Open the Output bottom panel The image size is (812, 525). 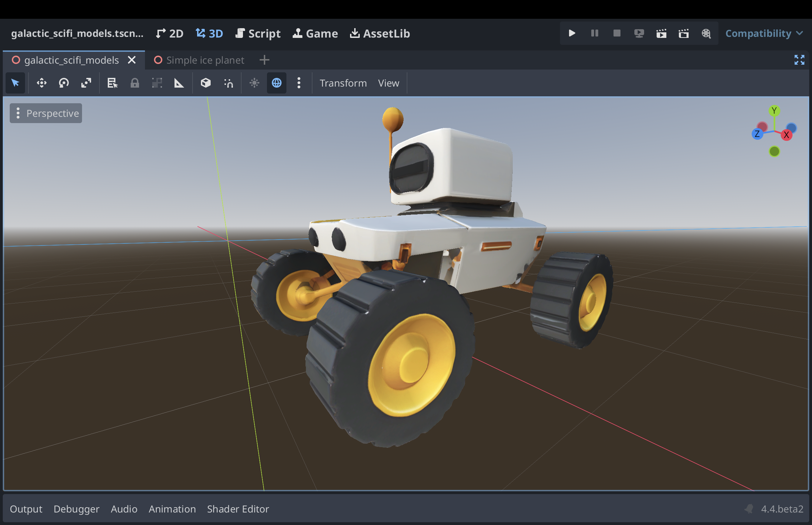[26, 509]
